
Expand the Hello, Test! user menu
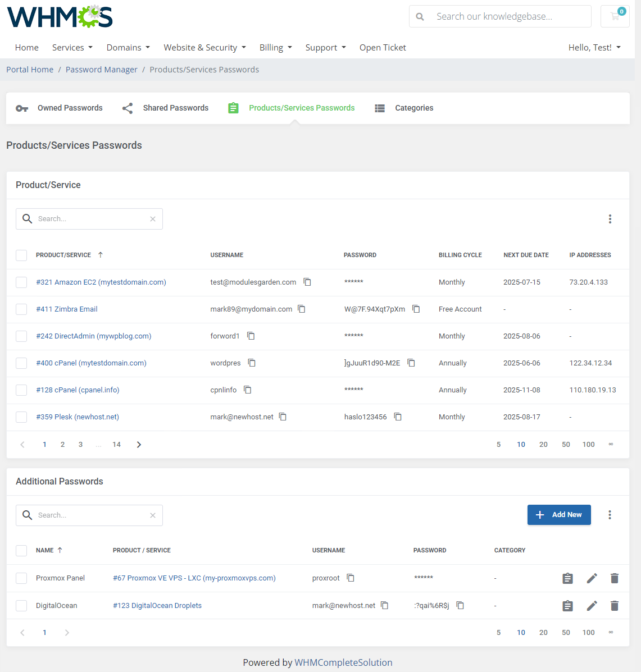[594, 48]
